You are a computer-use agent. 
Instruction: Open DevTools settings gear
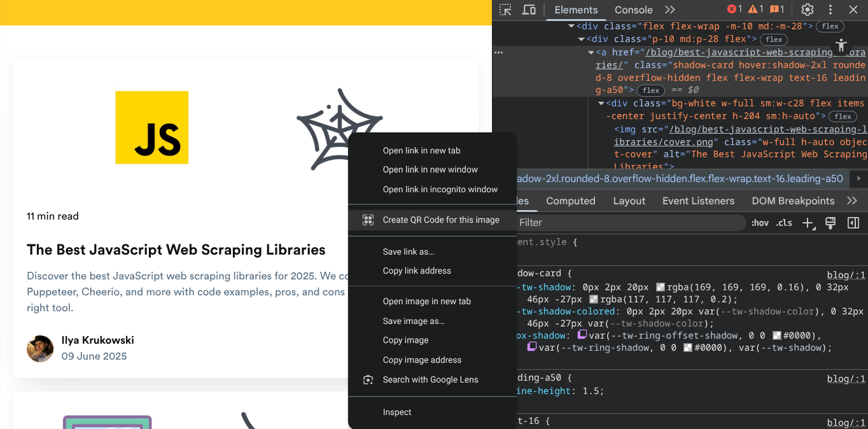(x=808, y=10)
